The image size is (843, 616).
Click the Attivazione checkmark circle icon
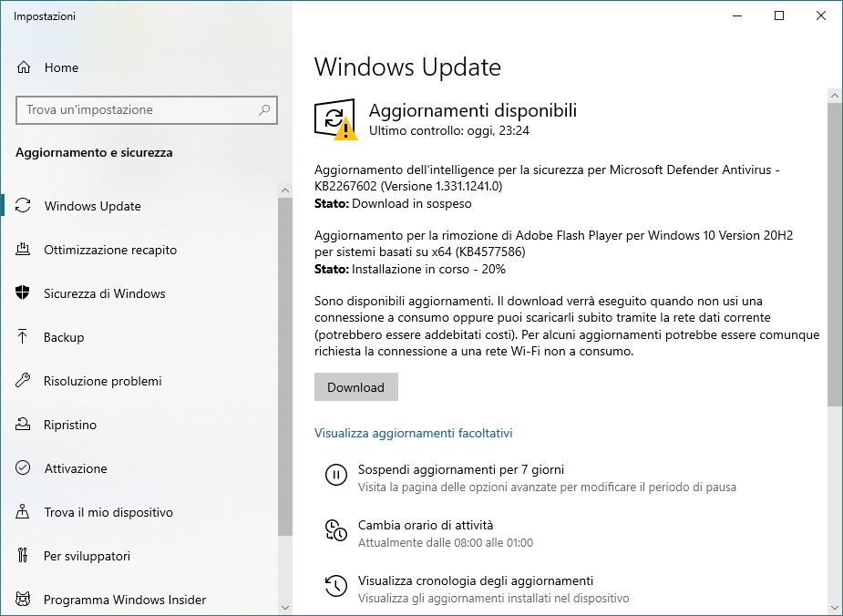(23, 467)
